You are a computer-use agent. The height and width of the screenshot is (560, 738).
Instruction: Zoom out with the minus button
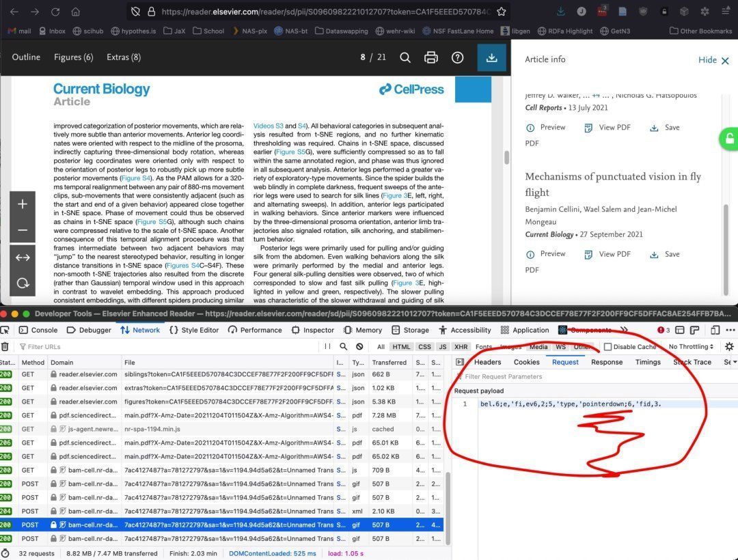pyautogui.click(x=23, y=230)
